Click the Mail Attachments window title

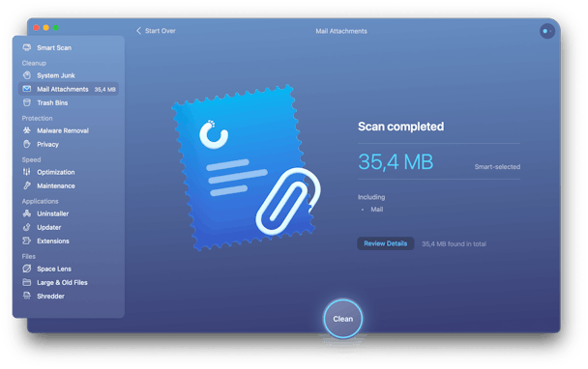coord(341,31)
